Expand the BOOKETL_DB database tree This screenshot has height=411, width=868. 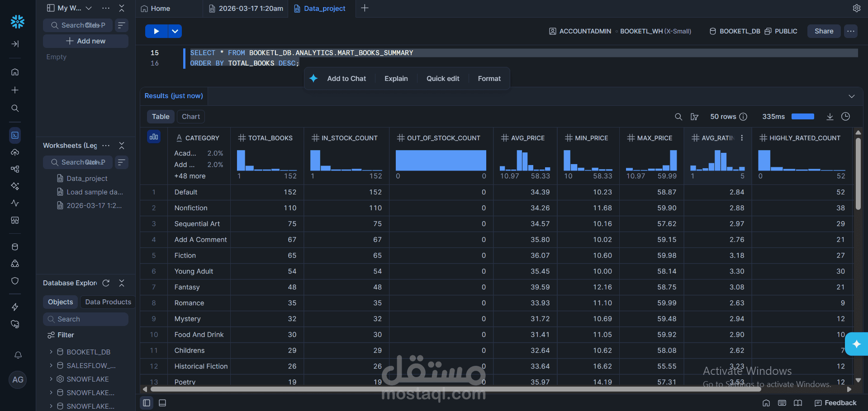coord(51,352)
